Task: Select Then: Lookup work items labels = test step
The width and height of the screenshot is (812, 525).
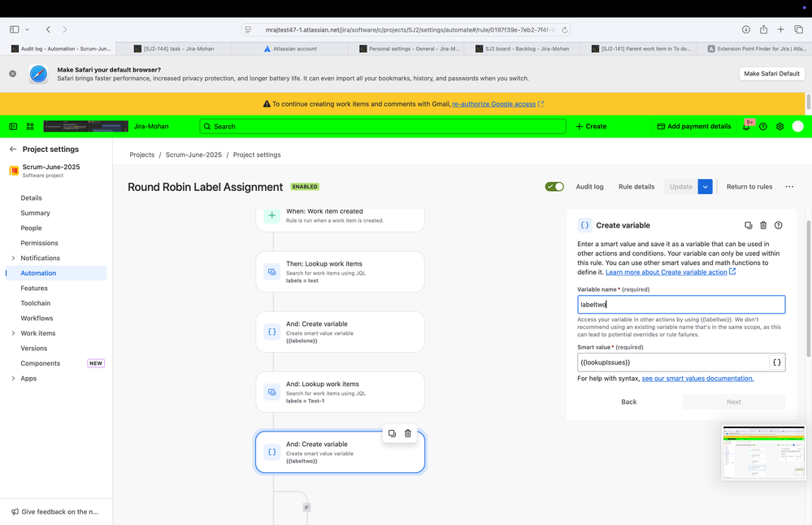Action: pos(341,271)
